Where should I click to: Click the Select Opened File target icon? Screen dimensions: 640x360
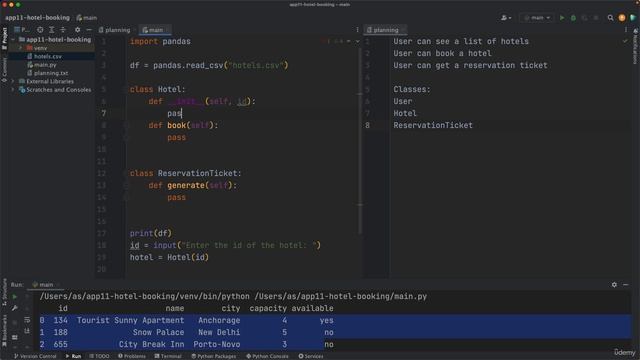40,30
